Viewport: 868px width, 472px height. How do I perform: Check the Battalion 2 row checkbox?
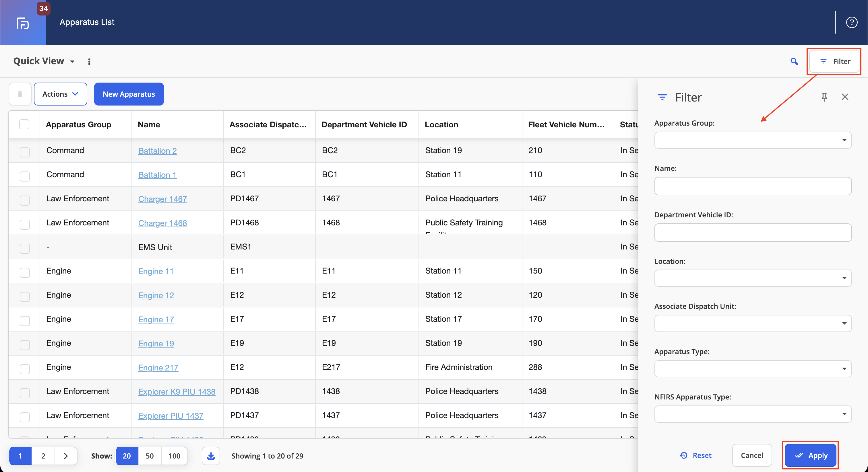tap(25, 152)
